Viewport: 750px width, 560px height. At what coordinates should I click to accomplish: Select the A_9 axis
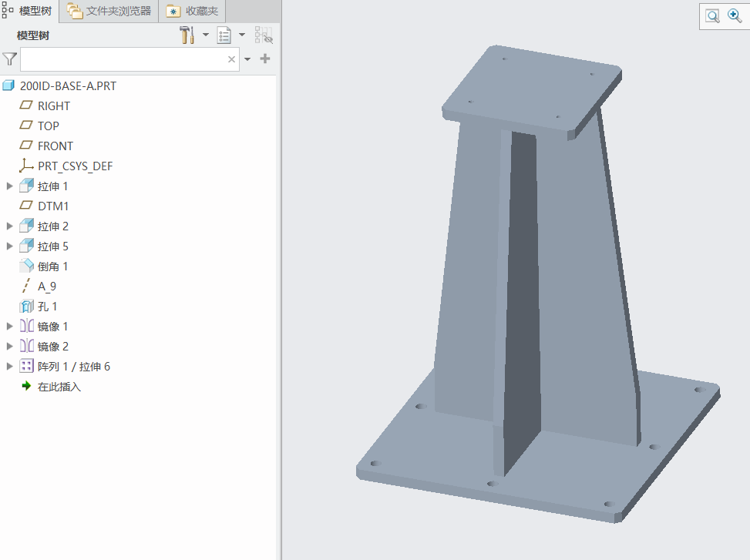point(47,287)
